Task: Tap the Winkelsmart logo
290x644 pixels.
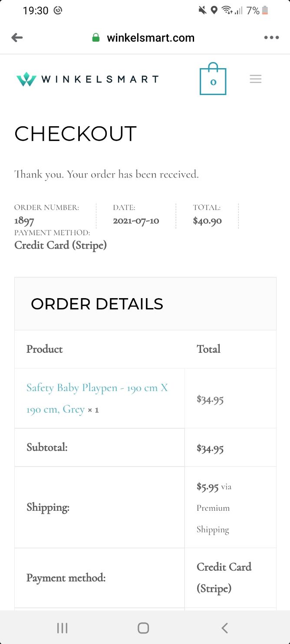Action: coord(87,79)
